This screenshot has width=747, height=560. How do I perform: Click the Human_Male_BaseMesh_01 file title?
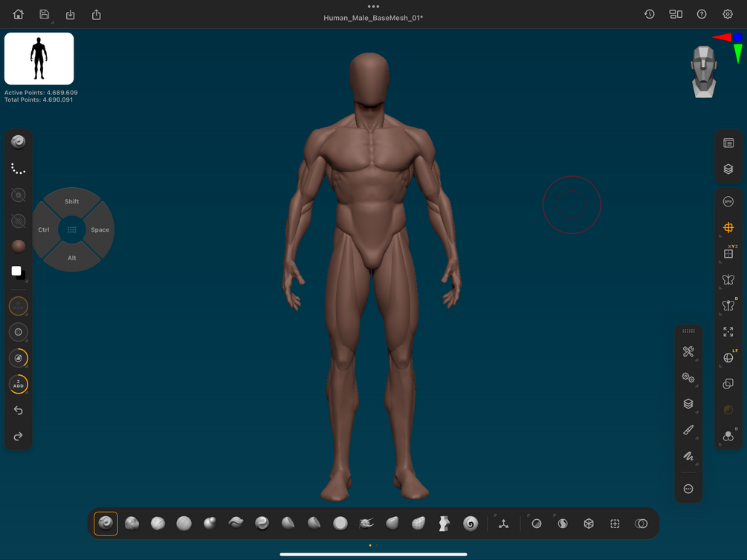point(373,18)
